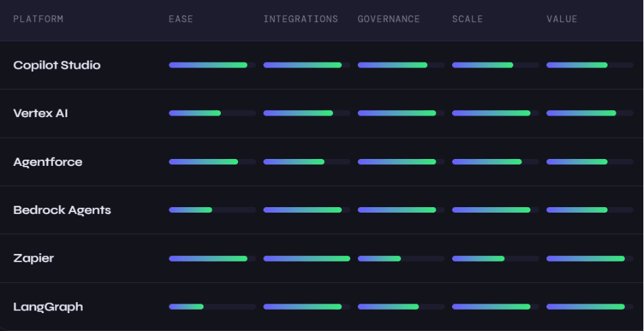Image resolution: width=644 pixels, height=331 pixels.
Task: Select the Zapier platform name
Action: point(33,258)
